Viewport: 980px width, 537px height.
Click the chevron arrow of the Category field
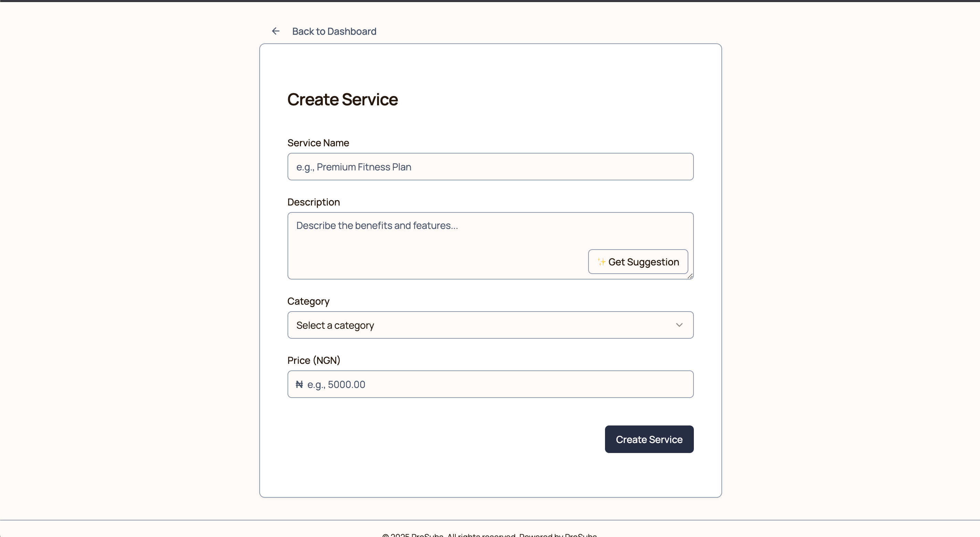click(x=679, y=325)
